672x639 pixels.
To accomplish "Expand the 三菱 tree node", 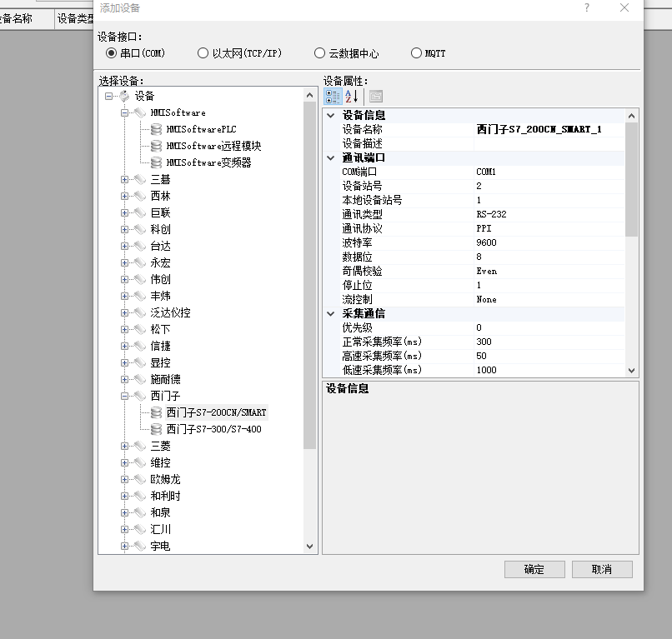I will click(125, 446).
